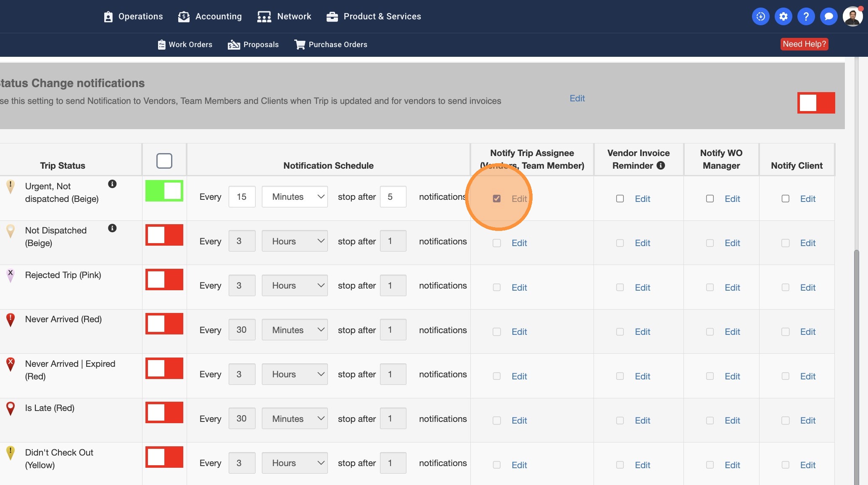Click the user profile avatar
The height and width of the screenshot is (485, 868).
[x=852, y=16]
